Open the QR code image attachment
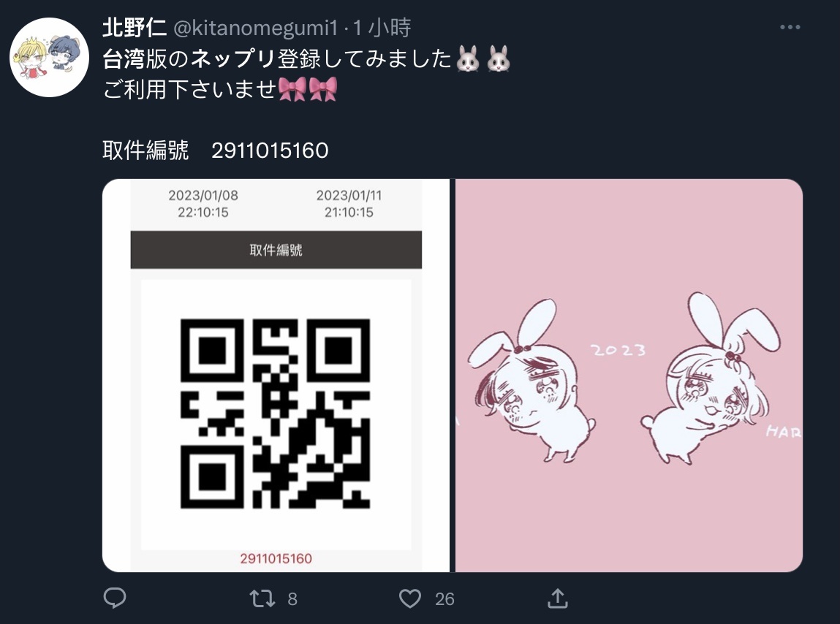840x624 pixels. [276, 376]
